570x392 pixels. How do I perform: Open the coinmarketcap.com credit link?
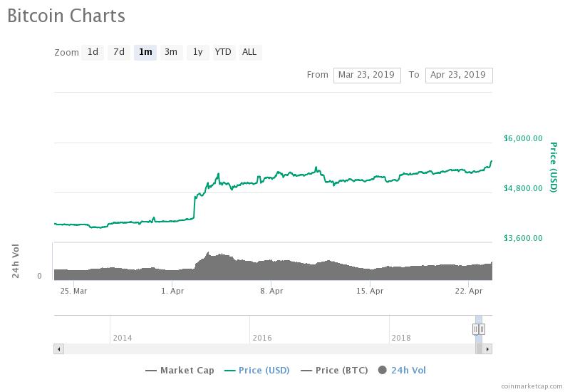pyautogui.click(x=531, y=386)
